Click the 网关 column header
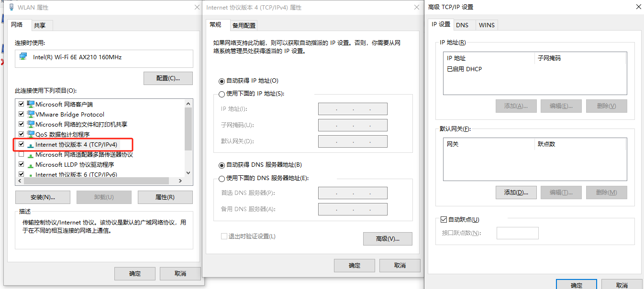The height and width of the screenshot is (289, 644). tap(489, 144)
